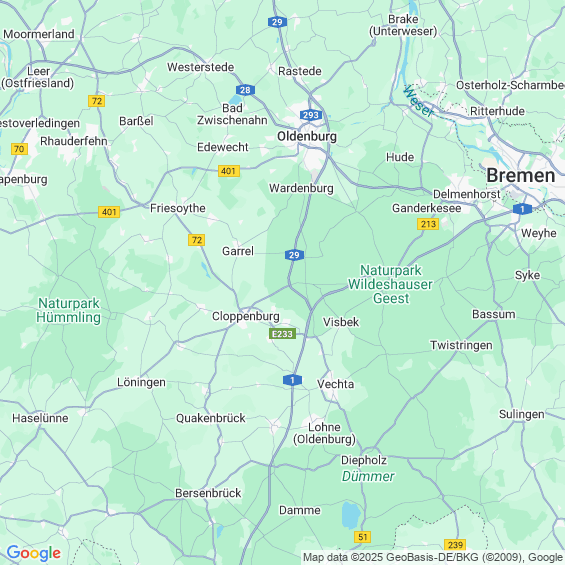565x565 pixels.
Task: Click the Naturpark Wildeshauser Geest label
Action: (x=391, y=284)
